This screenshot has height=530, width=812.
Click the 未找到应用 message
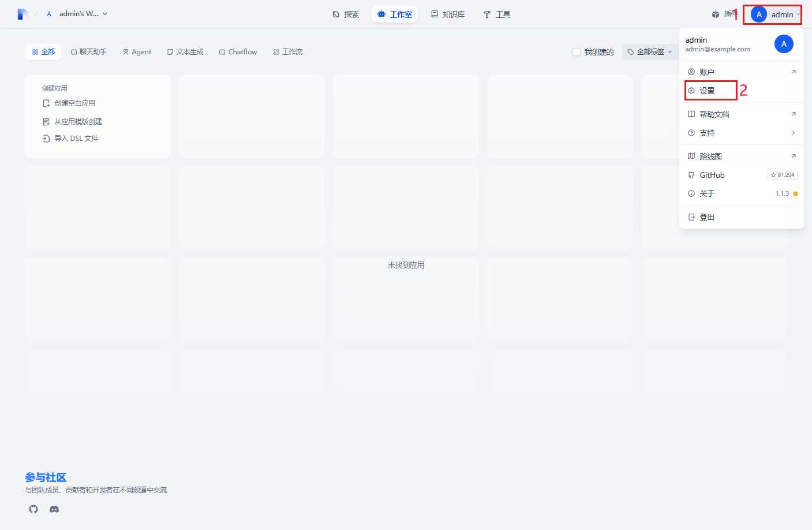[406, 265]
